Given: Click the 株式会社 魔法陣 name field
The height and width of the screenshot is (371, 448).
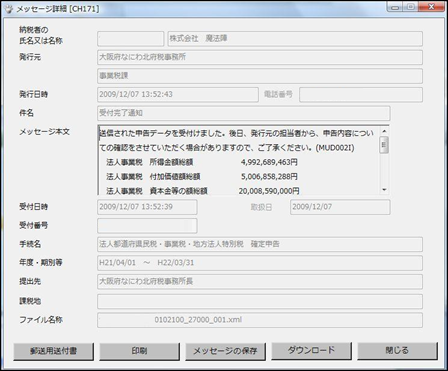Looking at the screenshot, I should click(295, 39).
